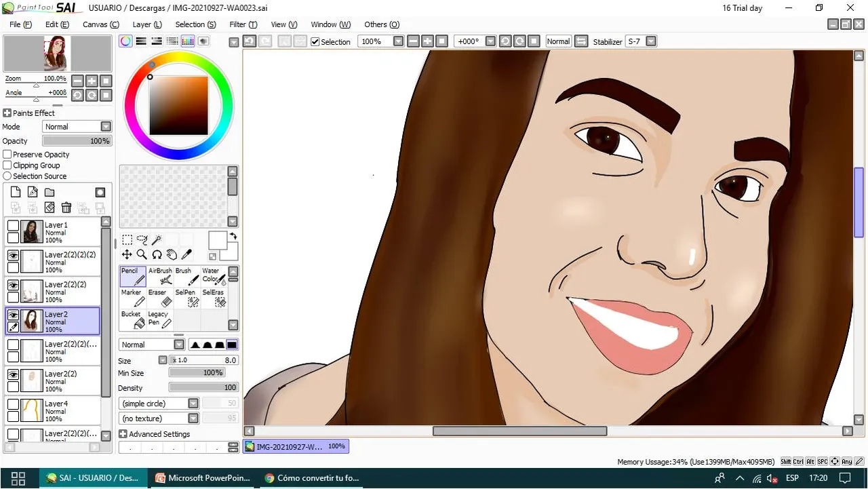Open the canvas zoom percentage dropdown
Screen dimensions: 868x489
point(398,41)
